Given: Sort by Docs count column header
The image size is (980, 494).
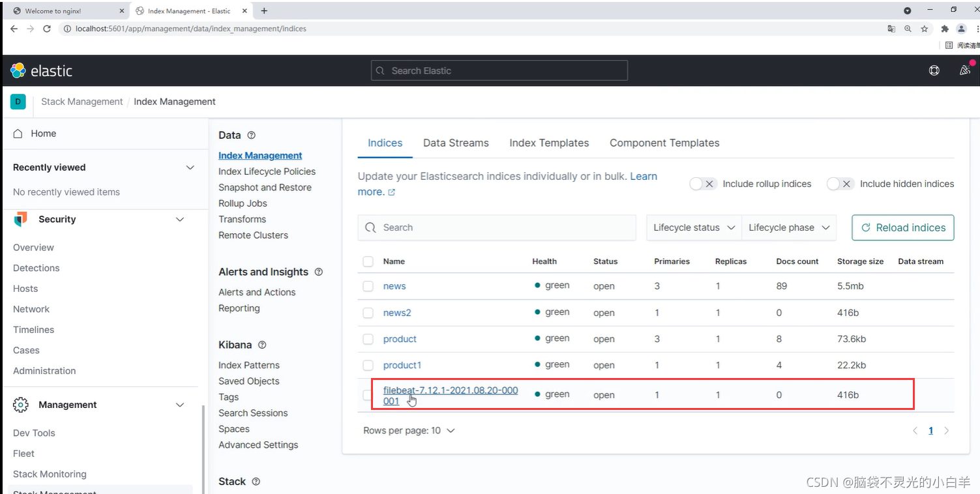Looking at the screenshot, I should 797,261.
